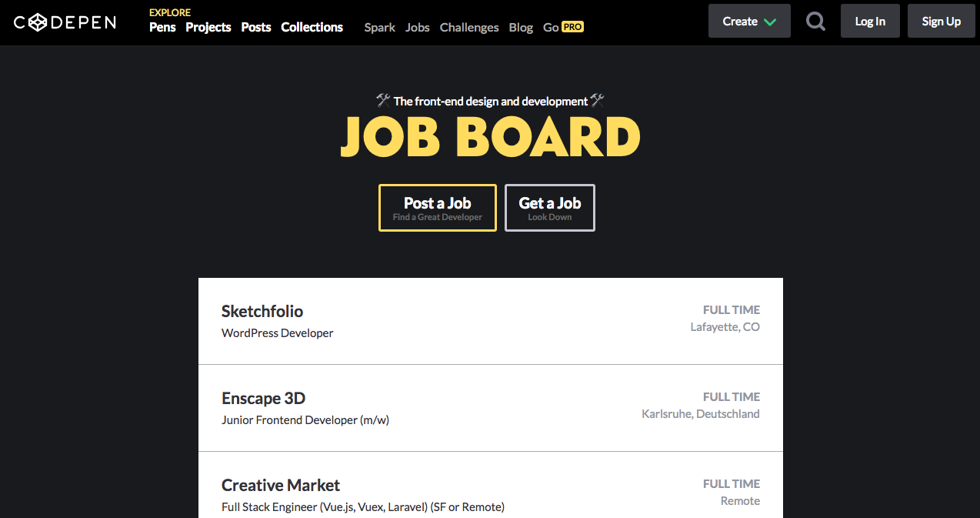Viewport: 980px width, 518px height.
Task: Open the Challenges page
Action: click(469, 27)
